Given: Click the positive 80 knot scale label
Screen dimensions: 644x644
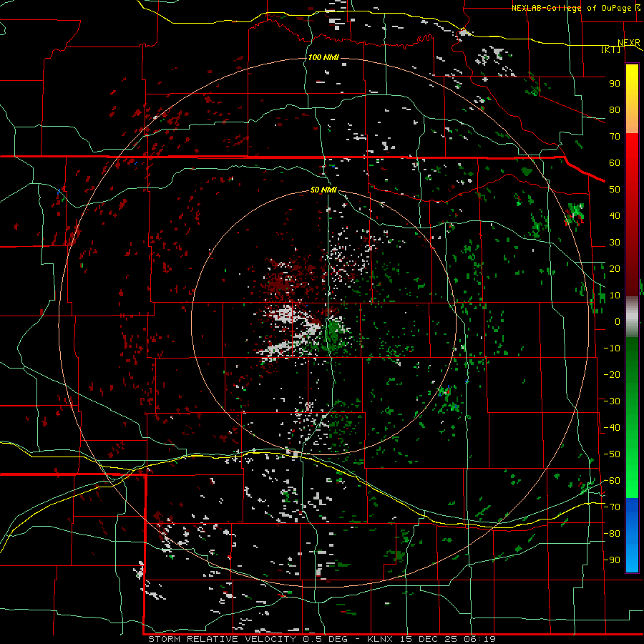Looking at the screenshot, I should (x=615, y=109).
